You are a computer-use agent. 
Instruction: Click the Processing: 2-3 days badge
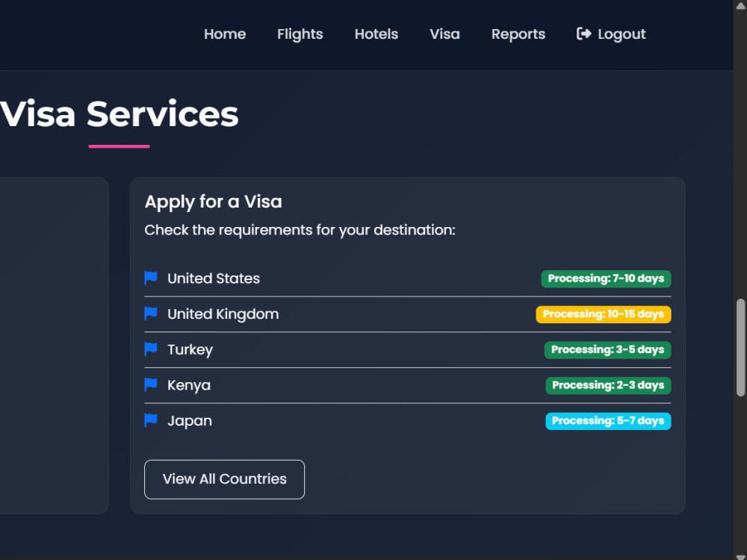point(608,385)
